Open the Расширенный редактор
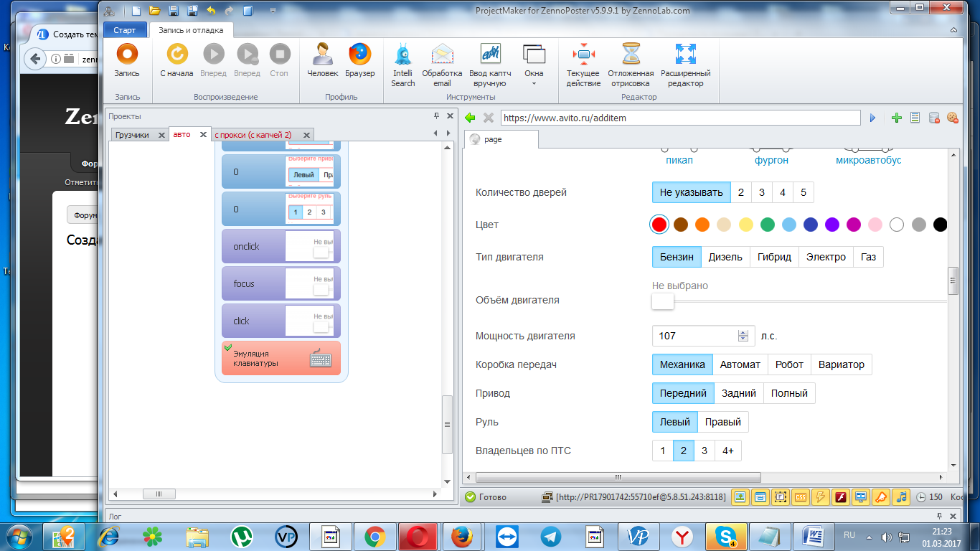Screen dimensions: 980x551 click(686, 65)
